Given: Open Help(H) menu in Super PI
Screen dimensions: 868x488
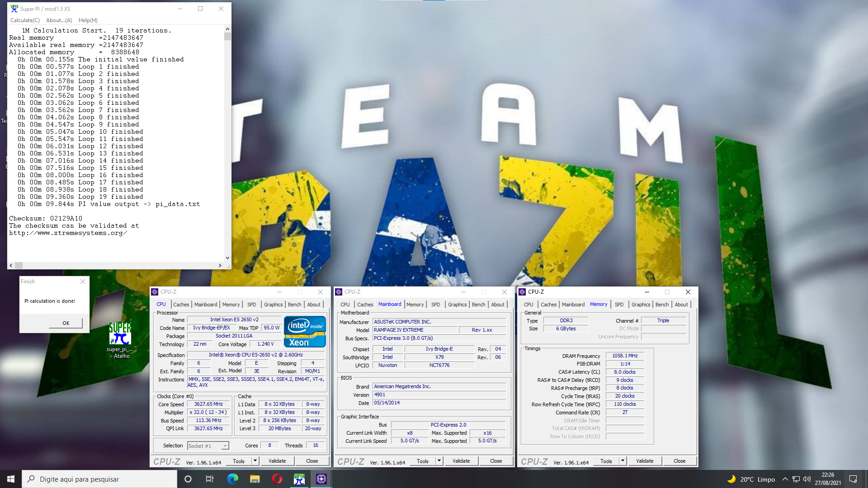Looking at the screenshot, I should click(x=88, y=20).
